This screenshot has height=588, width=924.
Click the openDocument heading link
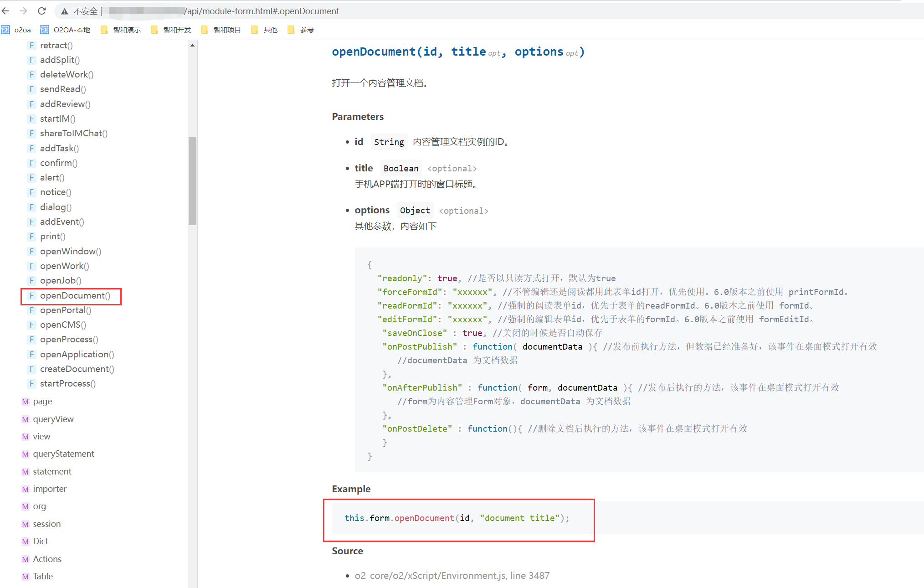(x=373, y=52)
